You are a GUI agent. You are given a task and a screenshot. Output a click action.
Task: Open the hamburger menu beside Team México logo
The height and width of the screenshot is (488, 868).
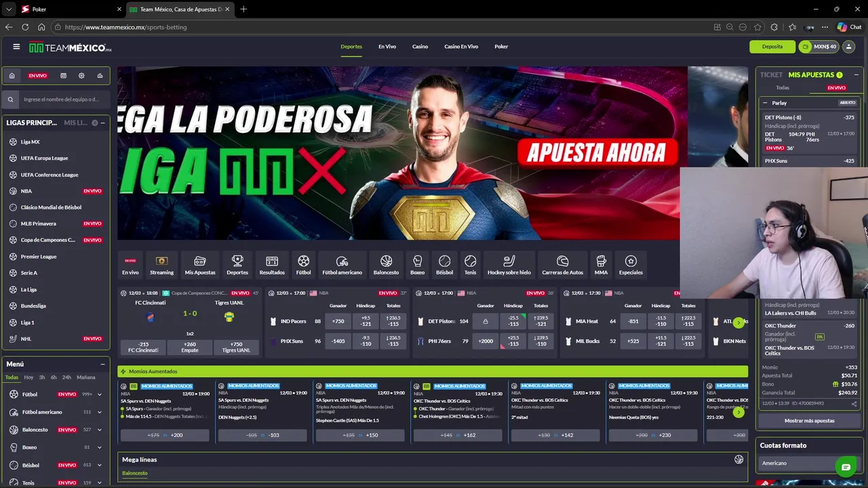16,47
